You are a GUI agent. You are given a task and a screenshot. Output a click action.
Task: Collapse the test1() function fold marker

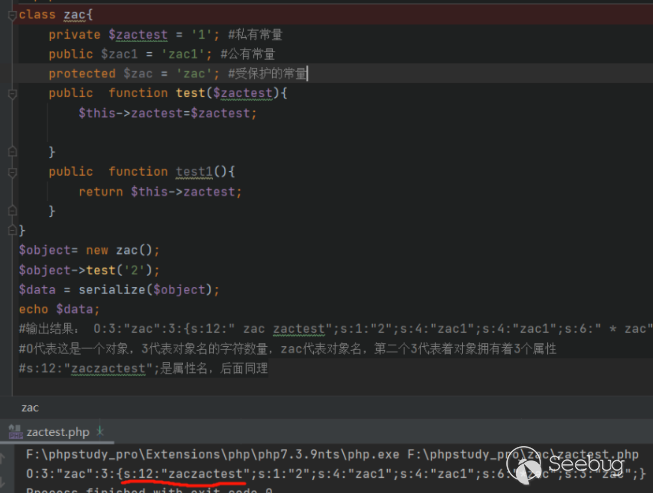(x=12, y=172)
